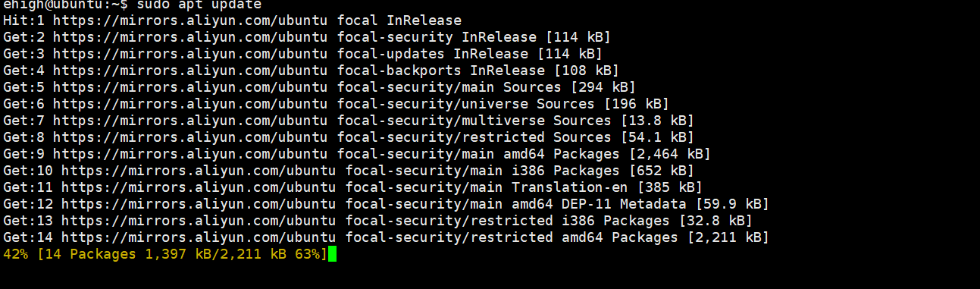980x289 pixels.
Task: Click the green terminal cursor block
Action: [x=332, y=254]
